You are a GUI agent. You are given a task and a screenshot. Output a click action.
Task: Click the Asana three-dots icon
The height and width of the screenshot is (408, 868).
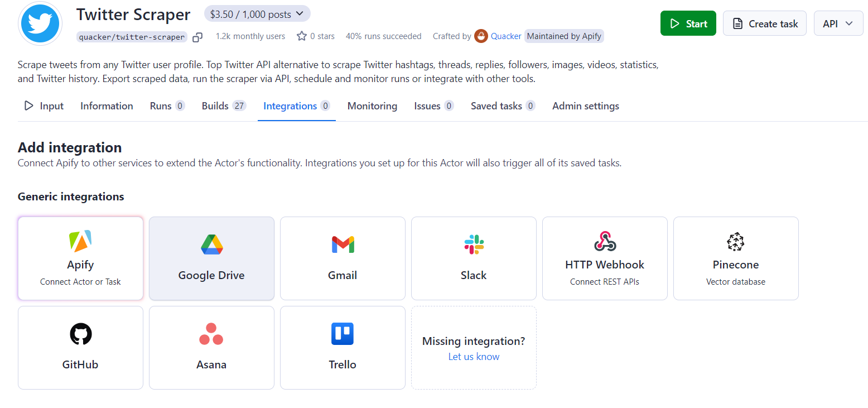(x=211, y=334)
